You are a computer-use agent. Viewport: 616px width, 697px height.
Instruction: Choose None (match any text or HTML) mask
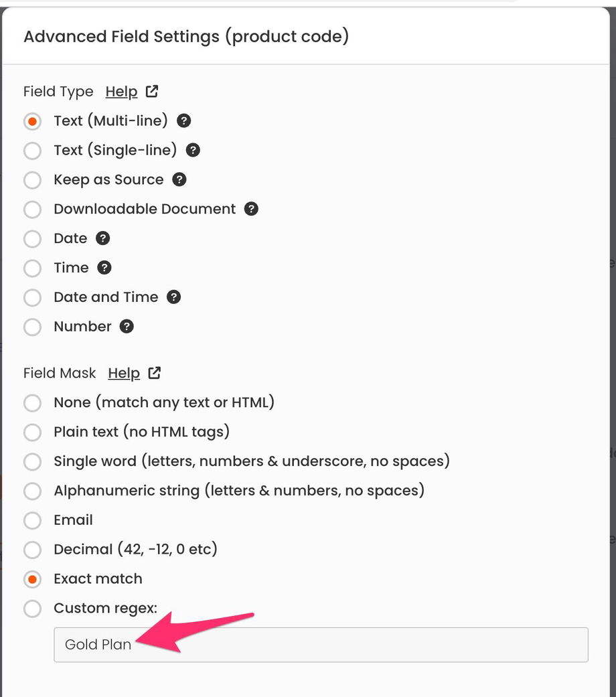[32, 403]
